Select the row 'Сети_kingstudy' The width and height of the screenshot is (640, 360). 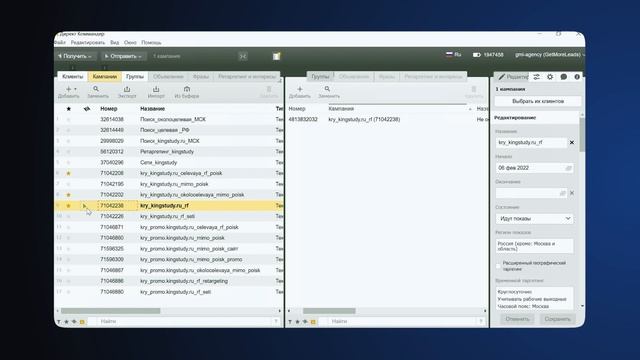point(169,162)
